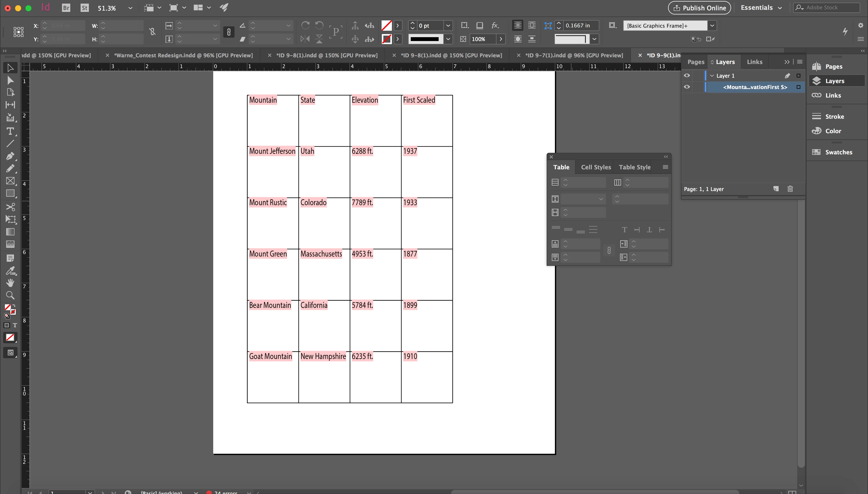Click the stroke color swatch in the control bar
This screenshot has height=494, width=868.
tap(386, 39)
